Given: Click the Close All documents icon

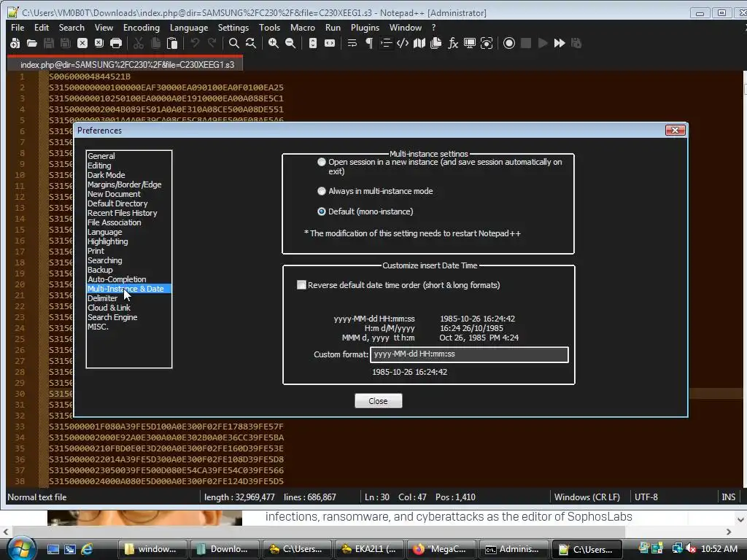Looking at the screenshot, I should pyautogui.click(x=99, y=43).
